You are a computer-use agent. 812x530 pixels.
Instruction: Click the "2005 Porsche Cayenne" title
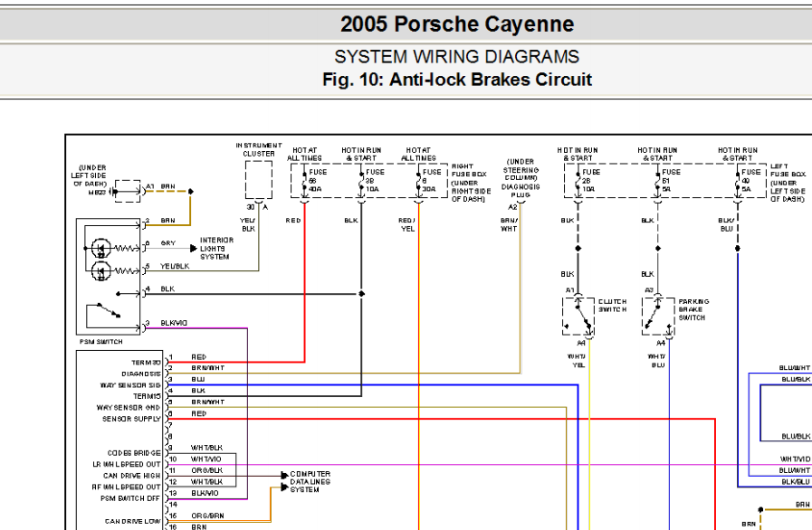pyautogui.click(x=457, y=24)
